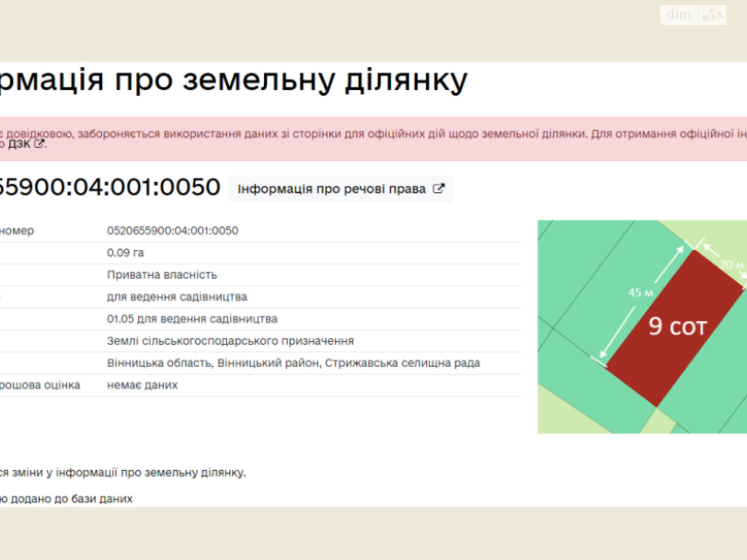
Task: Click the large cadastral number heading ending in :04:001:0050
Action: coord(109,187)
